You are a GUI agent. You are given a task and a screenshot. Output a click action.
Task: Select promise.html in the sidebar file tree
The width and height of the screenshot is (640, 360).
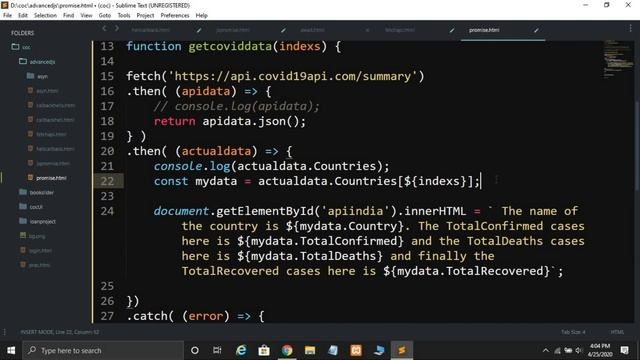coord(51,178)
